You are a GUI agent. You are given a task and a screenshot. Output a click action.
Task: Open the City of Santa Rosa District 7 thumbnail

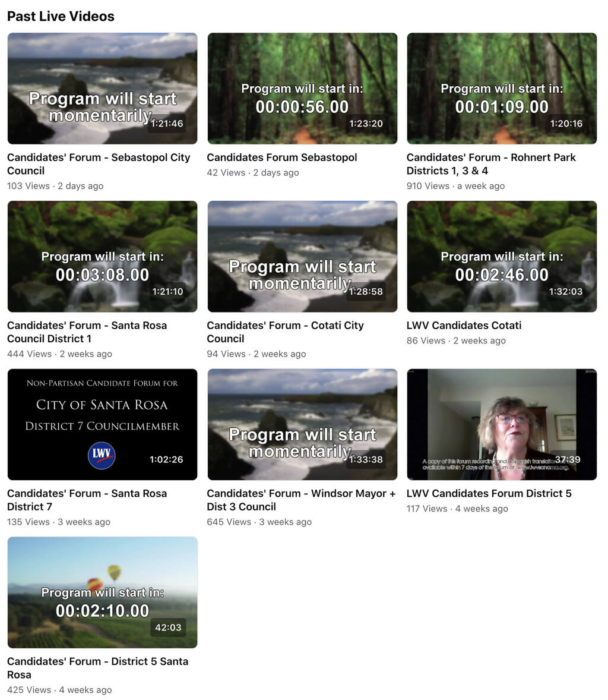coord(102,424)
